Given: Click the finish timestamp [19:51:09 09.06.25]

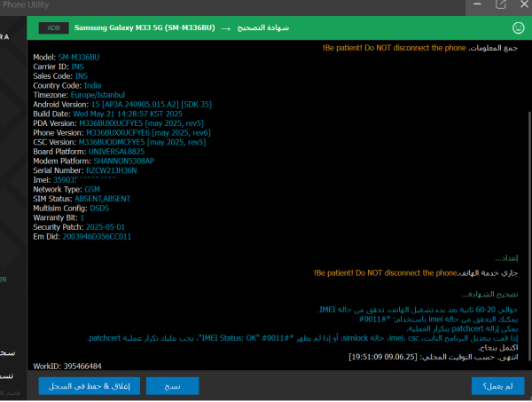Looking at the screenshot, I should click(383, 357).
